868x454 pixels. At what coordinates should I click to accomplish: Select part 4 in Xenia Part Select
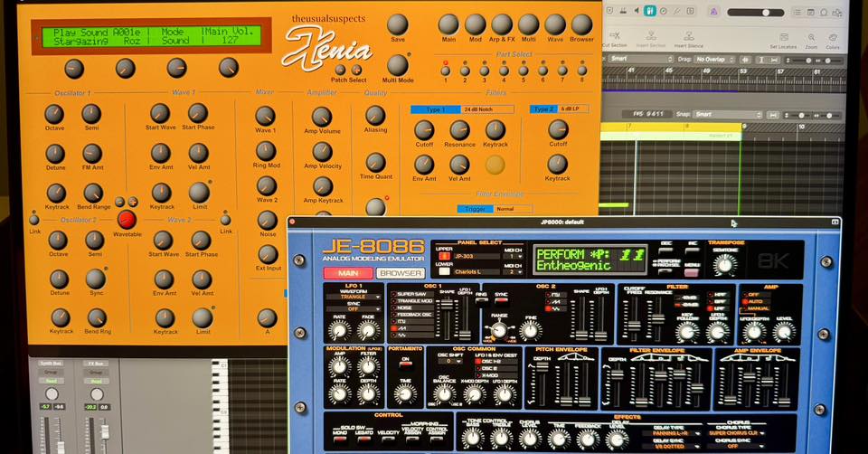[x=504, y=71]
